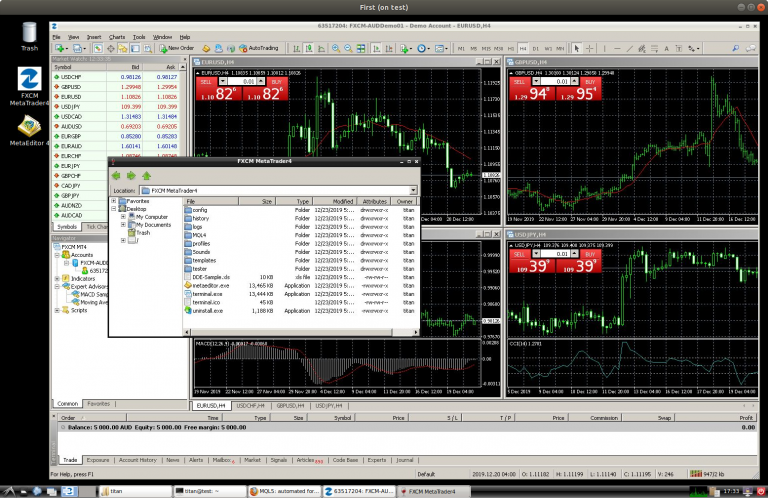This screenshot has width=768, height=498.
Task: Switch to the Account History tab
Action: coord(138,460)
